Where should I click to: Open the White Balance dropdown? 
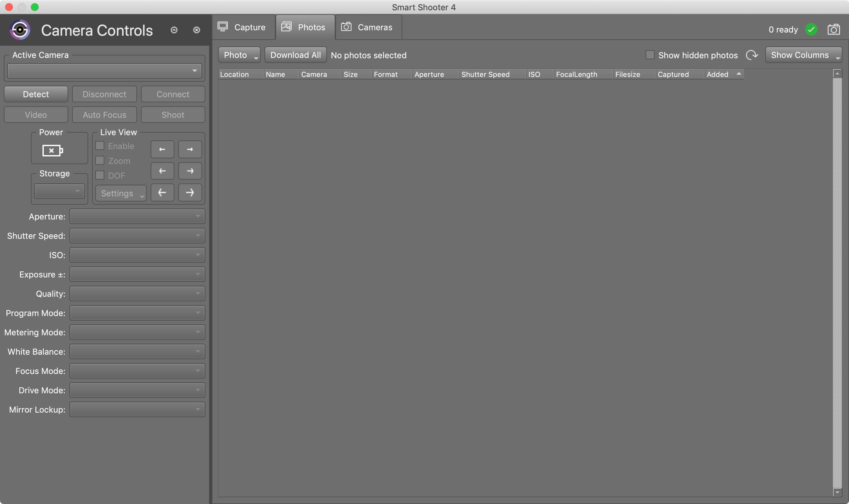point(137,351)
